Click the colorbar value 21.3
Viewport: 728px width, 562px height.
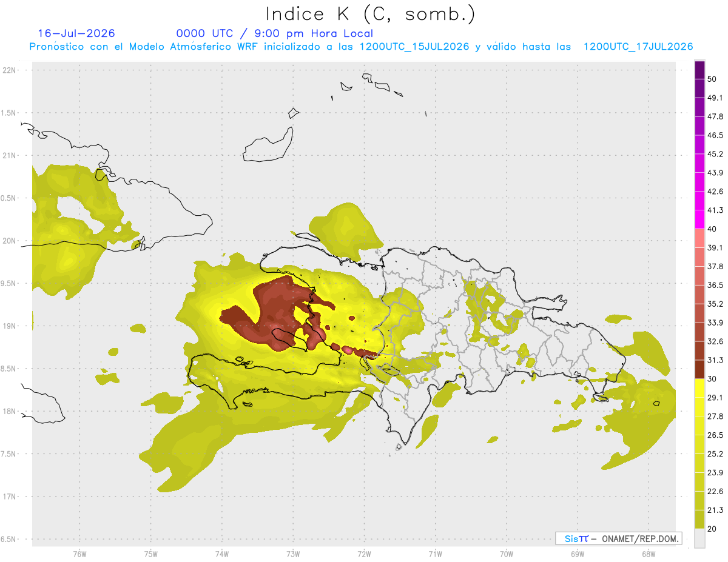pos(715,510)
